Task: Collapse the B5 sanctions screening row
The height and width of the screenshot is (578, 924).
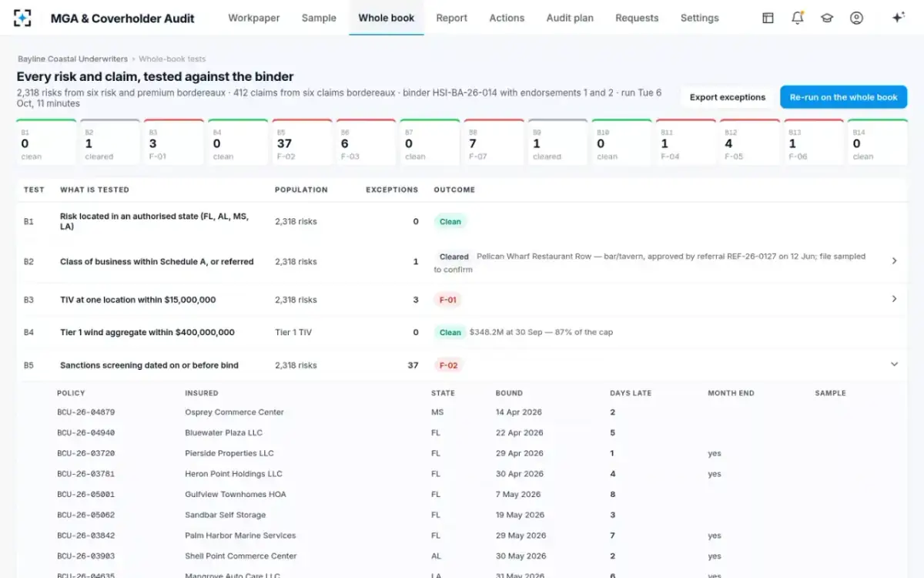Action: pyautogui.click(x=894, y=365)
